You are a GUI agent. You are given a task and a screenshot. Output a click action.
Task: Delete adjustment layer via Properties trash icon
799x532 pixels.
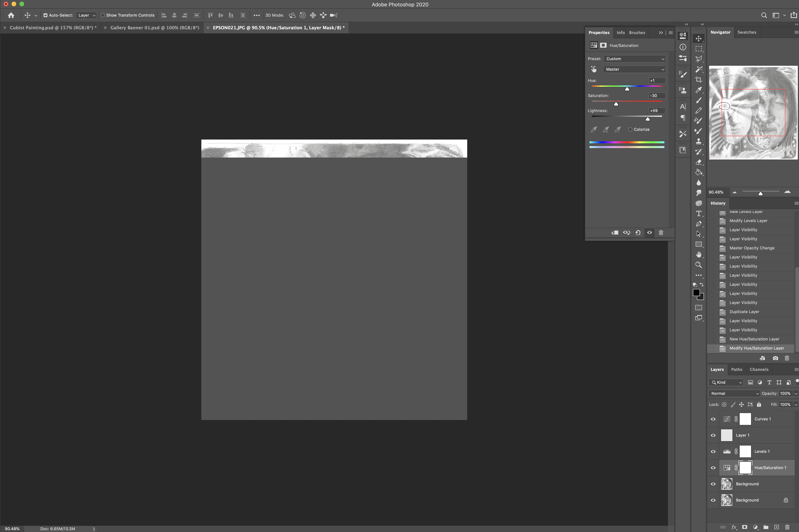pos(661,233)
